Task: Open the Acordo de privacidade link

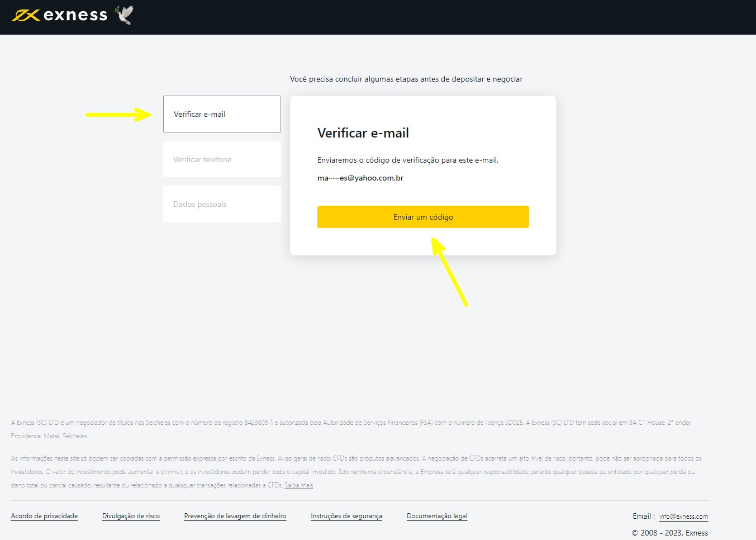Action: point(44,516)
